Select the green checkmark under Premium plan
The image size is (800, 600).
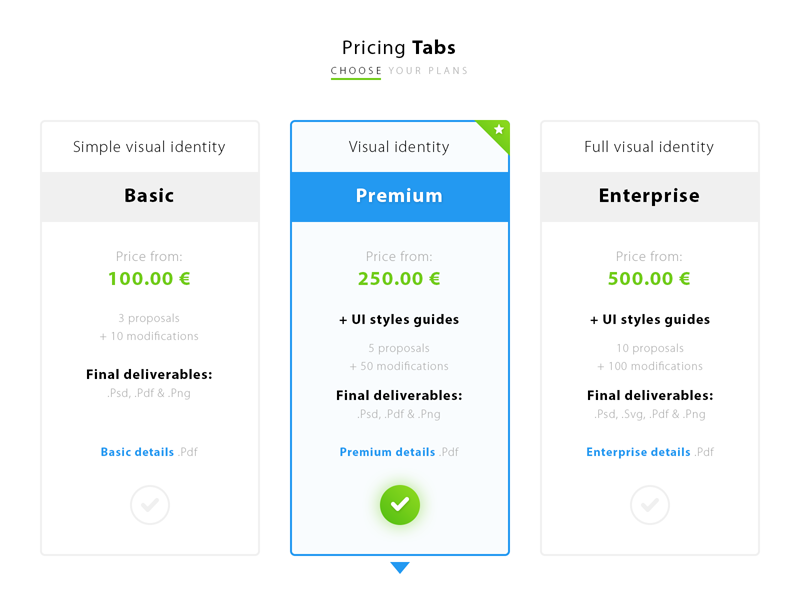click(400, 505)
